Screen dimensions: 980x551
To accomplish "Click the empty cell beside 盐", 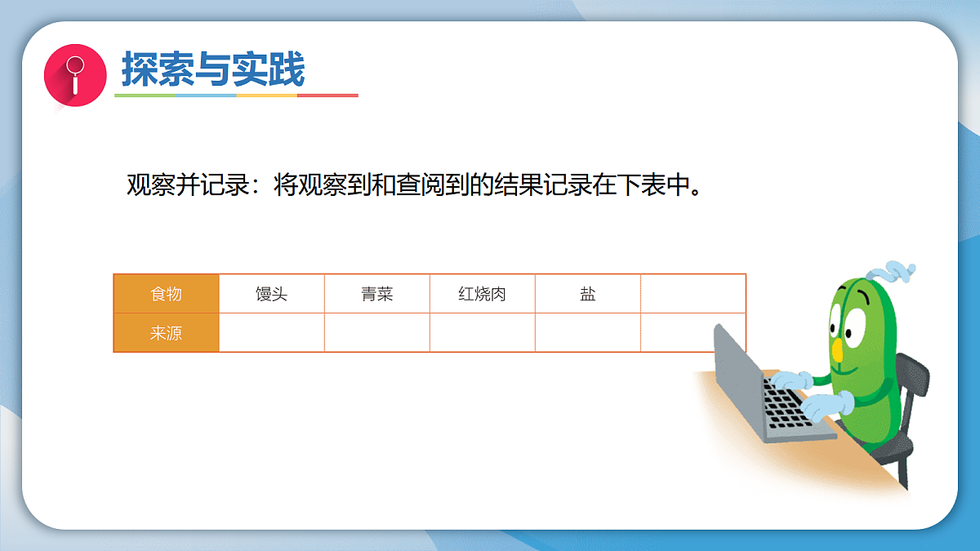I will [x=694, y=293].
